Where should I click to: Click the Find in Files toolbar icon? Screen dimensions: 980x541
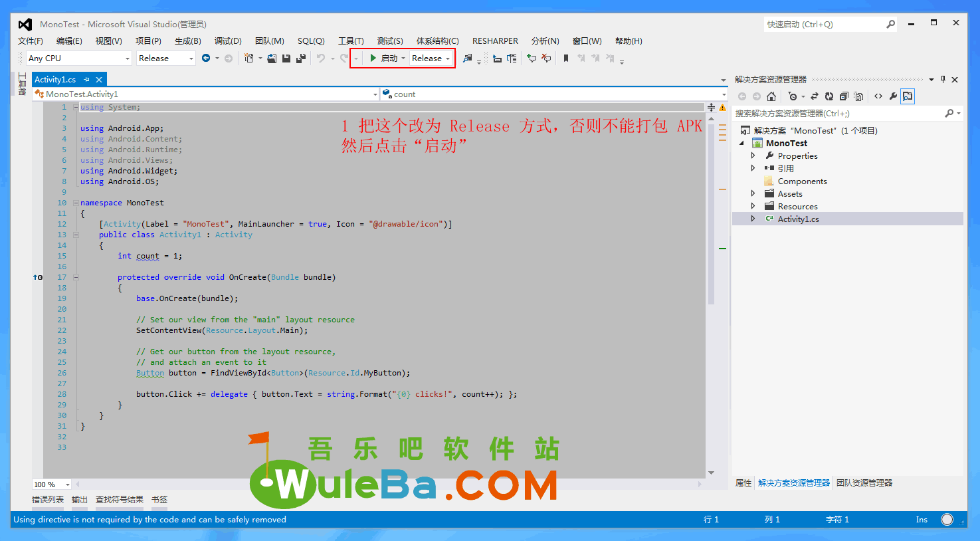[468, 58]
